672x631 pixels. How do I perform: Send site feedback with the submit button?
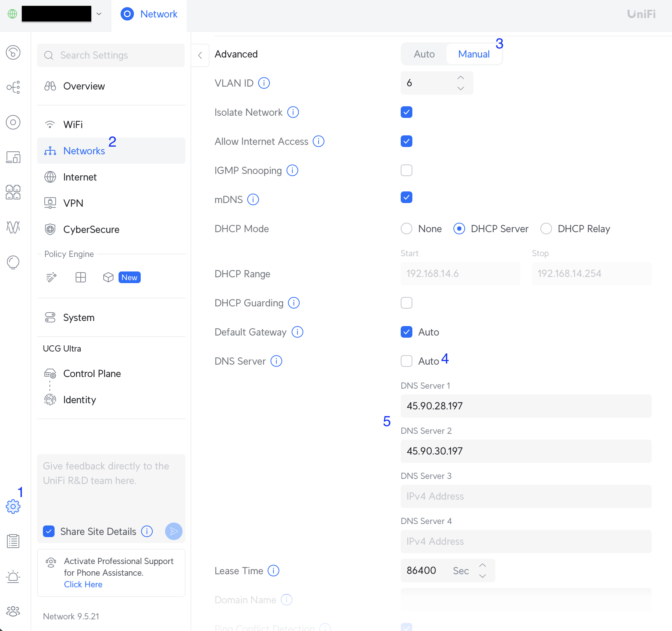point(173,531)
